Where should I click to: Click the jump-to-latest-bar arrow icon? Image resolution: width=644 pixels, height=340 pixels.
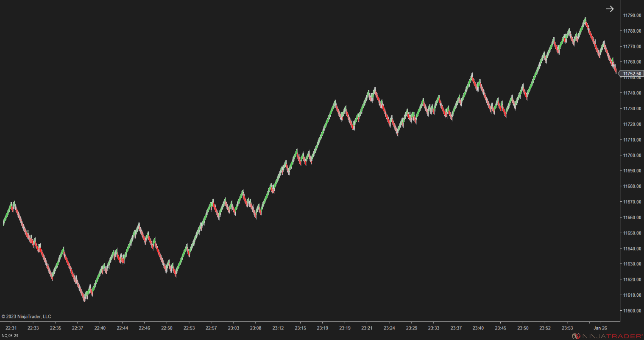click(x=610, y=8)
